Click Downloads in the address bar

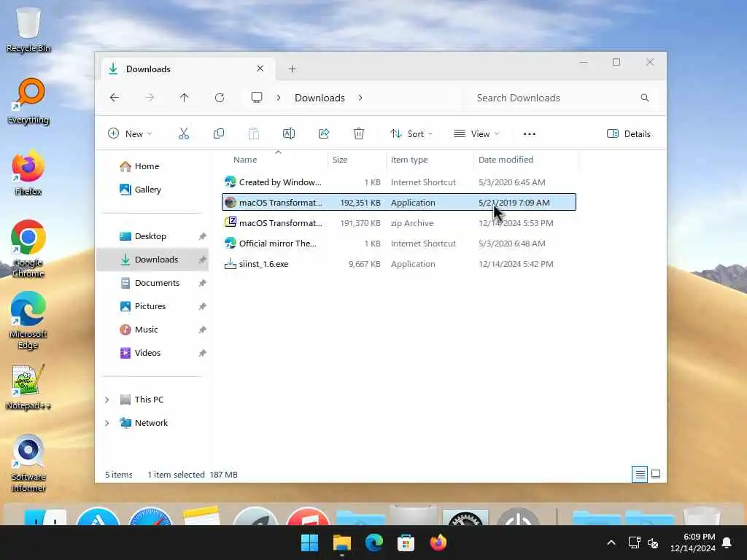coord(320,98)
